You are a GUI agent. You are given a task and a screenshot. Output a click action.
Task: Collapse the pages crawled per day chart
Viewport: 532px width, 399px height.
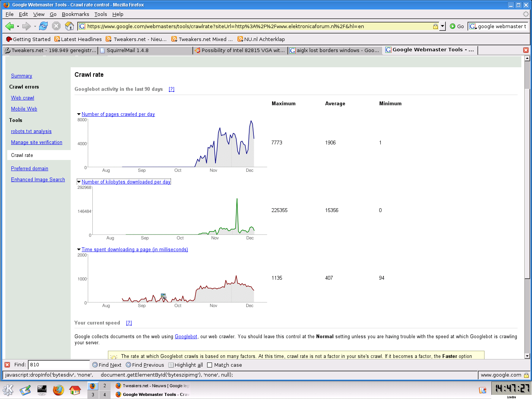pos(79,114)
